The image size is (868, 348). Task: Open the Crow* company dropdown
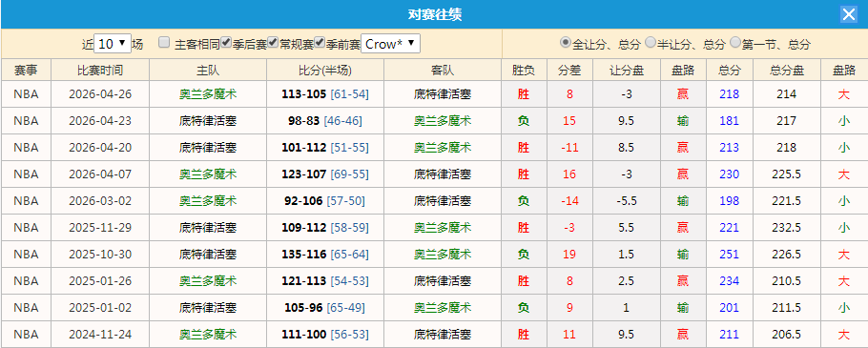[390, 44]
